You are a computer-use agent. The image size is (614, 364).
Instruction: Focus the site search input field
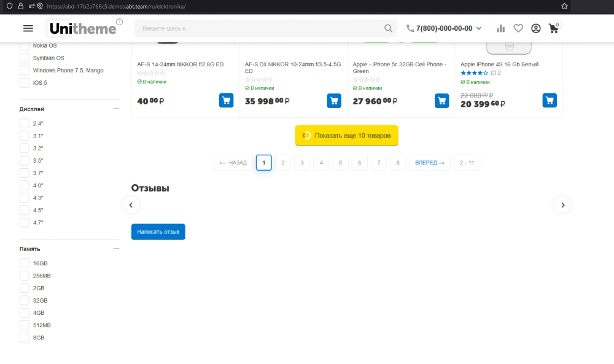coord(258,28)
